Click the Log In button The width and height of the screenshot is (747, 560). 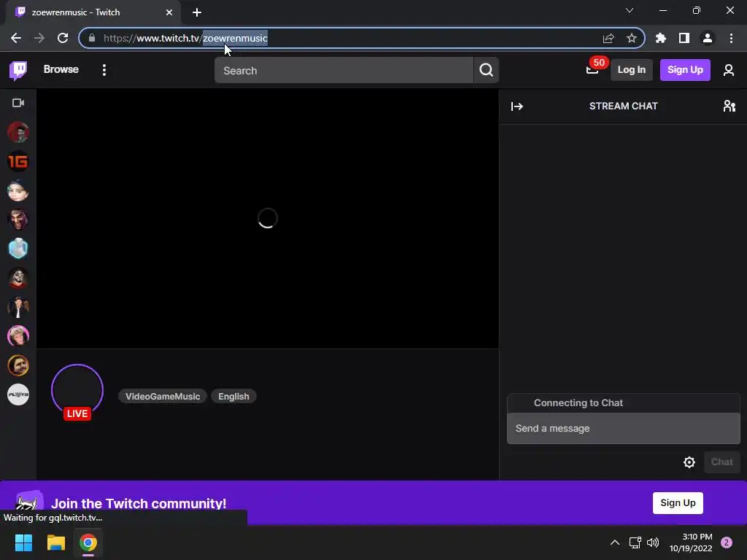click(631, 70)
